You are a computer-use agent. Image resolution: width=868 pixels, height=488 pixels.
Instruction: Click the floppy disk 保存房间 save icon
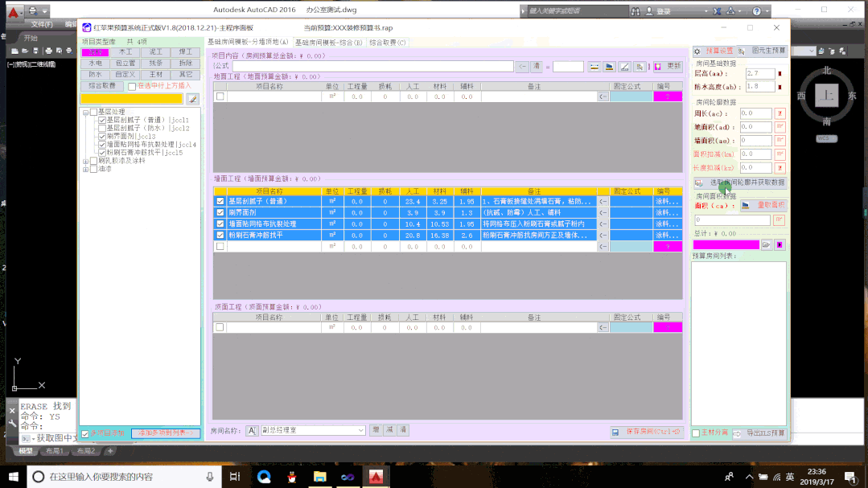coord(615,433)
